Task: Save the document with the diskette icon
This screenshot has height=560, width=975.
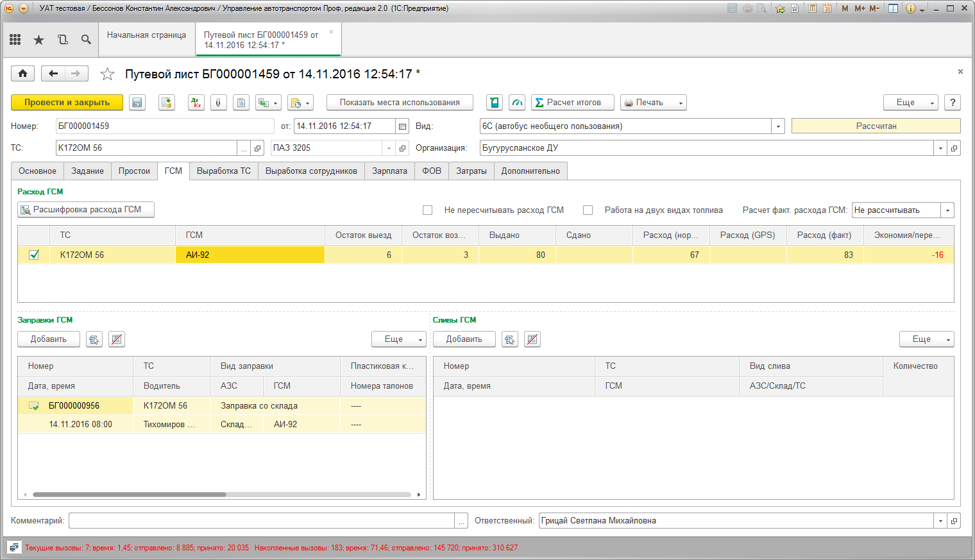Action: pyautogui.click(x=137, y=103)
